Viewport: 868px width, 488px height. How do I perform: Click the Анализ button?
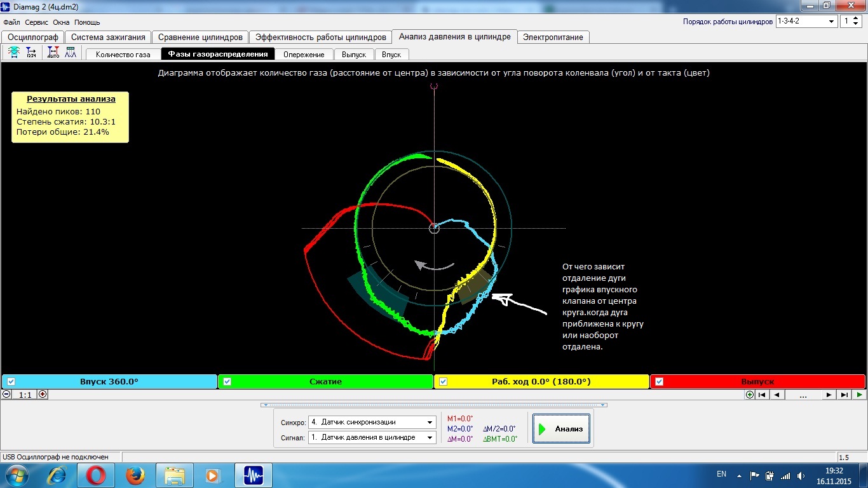coord(561,429)
